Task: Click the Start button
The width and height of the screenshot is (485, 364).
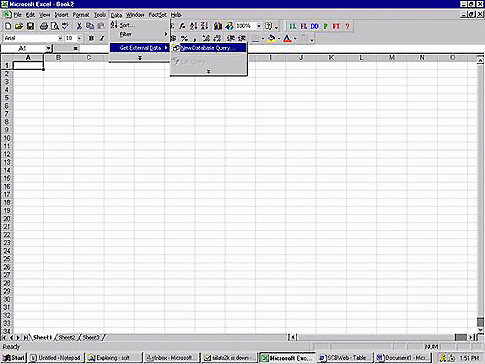Action: [14, 358]
